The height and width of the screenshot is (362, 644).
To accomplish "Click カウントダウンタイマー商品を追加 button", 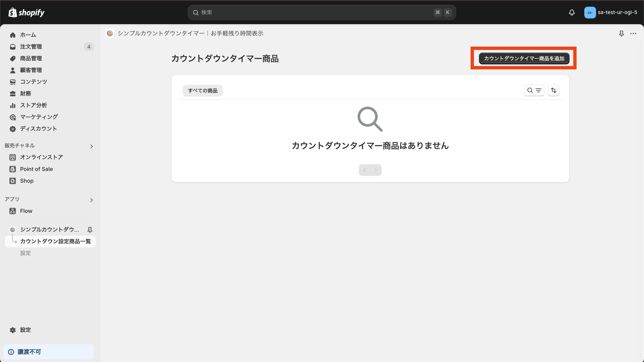I will [x=525, y=58].
